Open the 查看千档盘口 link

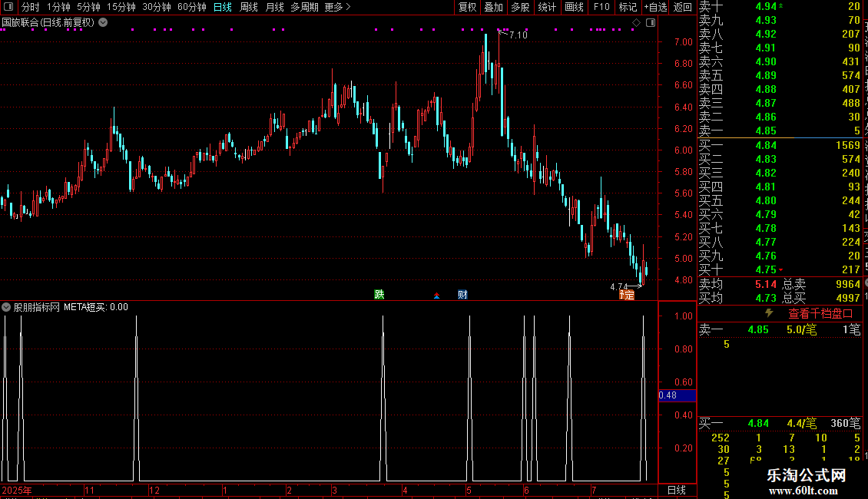tap(820, 314)
